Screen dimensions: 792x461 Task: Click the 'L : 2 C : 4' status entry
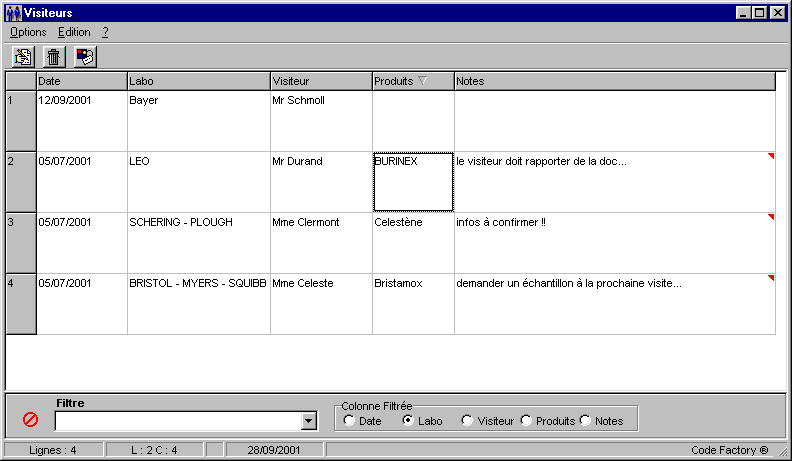pyautogui.click(x=155, y=450)
